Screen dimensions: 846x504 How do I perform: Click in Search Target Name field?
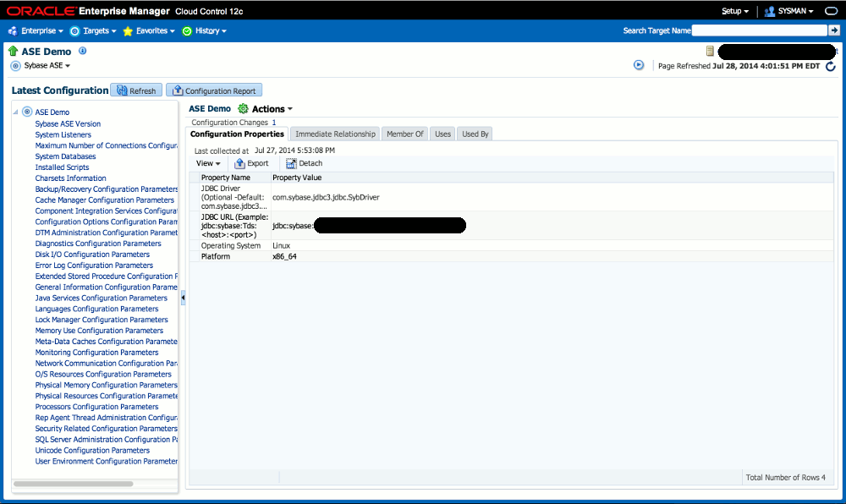click(x=759, y=30)
